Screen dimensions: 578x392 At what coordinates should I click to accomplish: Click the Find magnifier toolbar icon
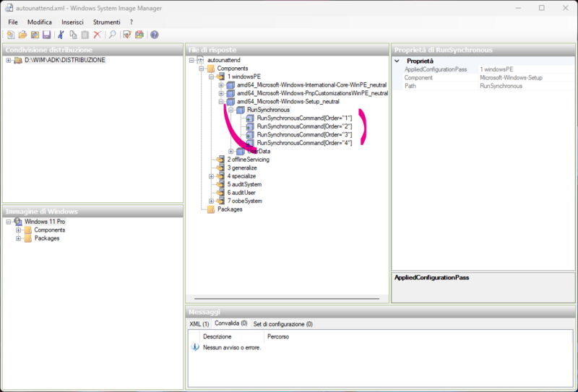(x=112, y=35)
